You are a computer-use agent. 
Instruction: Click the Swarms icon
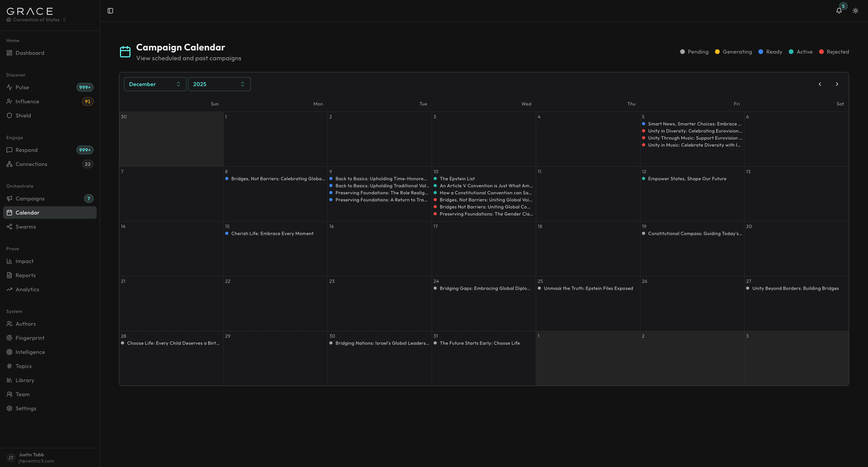click(9, 227)
